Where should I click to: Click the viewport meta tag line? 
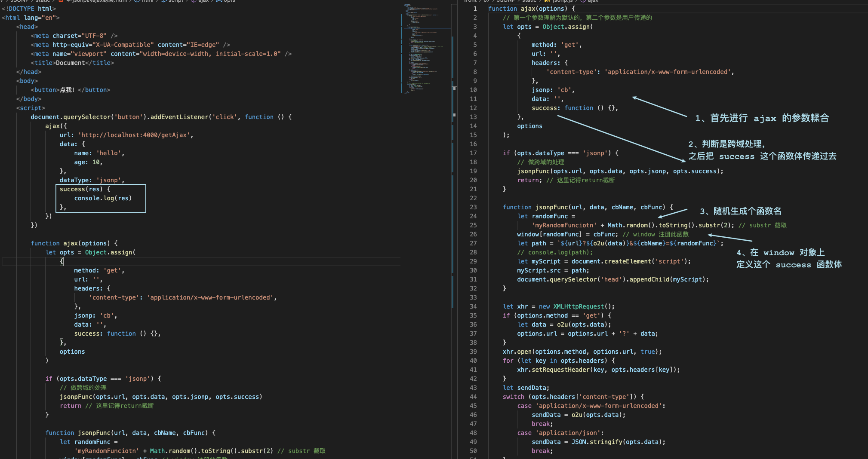tap(161, 54)
